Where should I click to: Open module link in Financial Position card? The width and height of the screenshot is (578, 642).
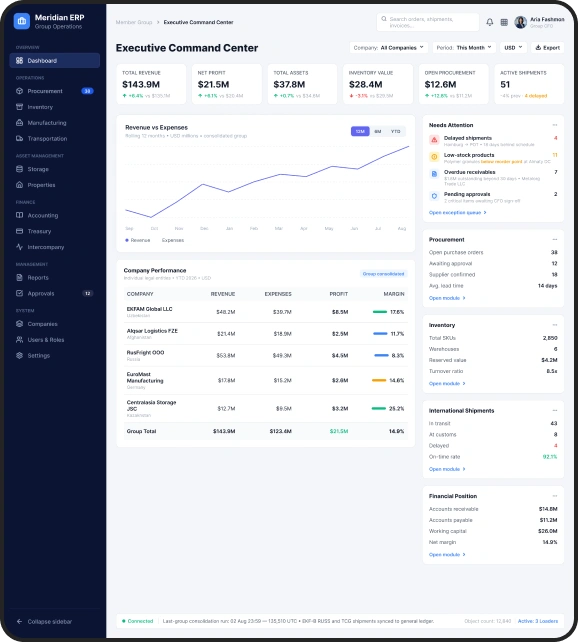447,555
